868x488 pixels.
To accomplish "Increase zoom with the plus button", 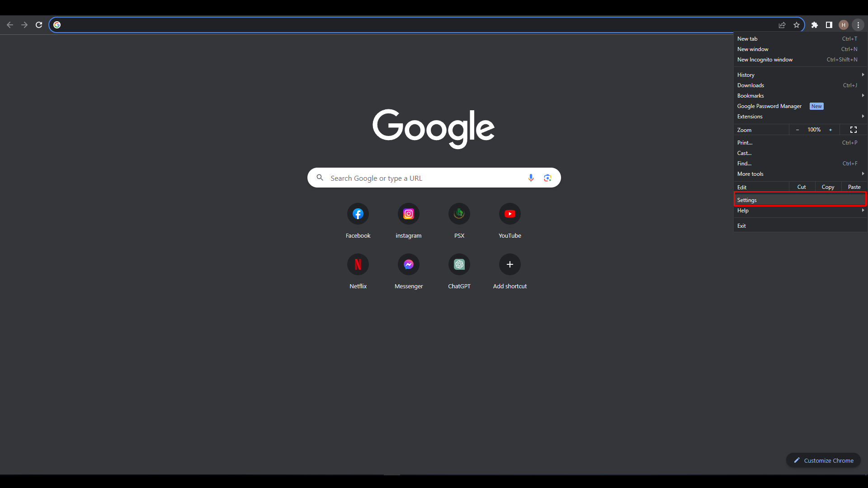I will pos(830,130).
